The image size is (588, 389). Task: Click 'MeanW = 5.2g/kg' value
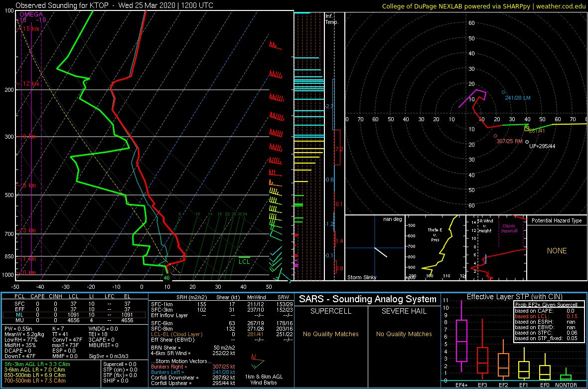[24, 335]
